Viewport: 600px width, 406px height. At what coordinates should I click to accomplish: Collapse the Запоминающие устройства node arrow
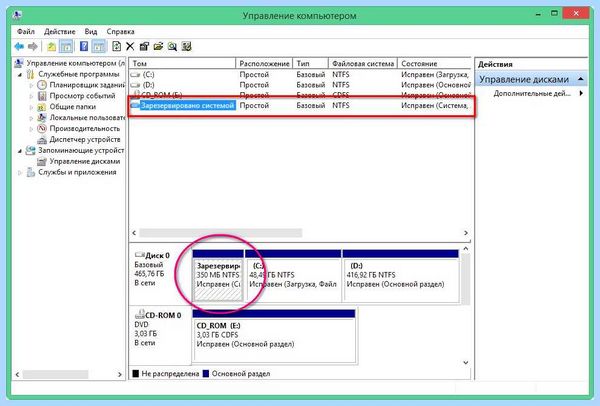20,151
